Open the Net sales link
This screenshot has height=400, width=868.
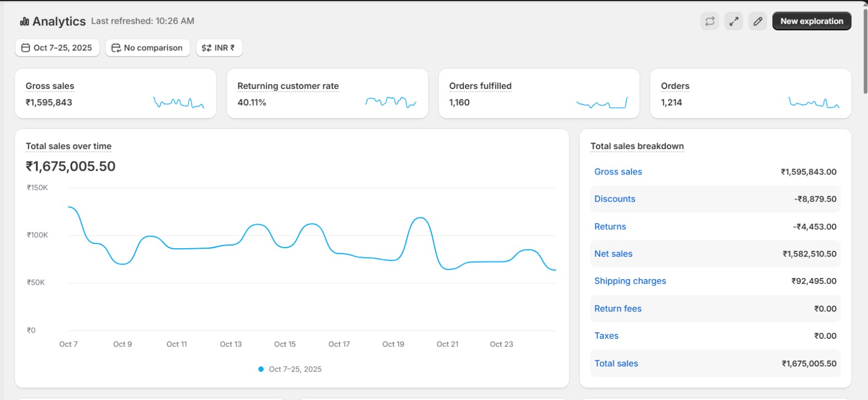point(613,254)
